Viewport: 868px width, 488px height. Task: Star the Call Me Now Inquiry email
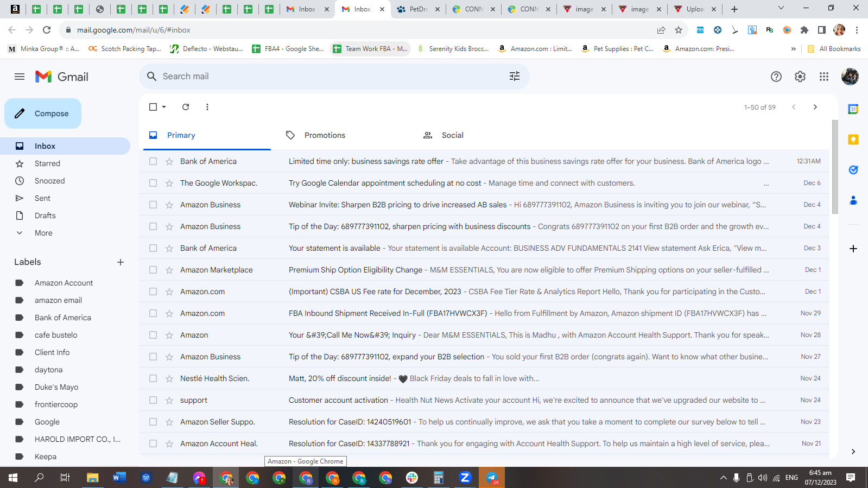coord(169,335)
